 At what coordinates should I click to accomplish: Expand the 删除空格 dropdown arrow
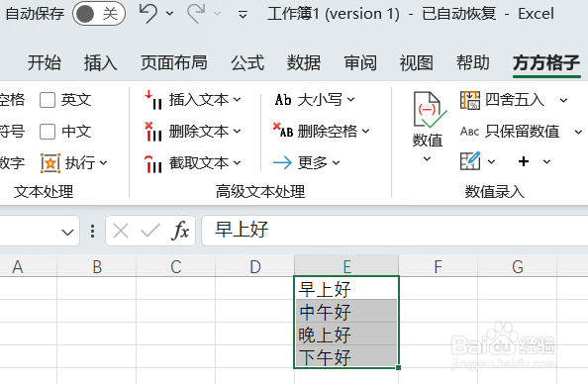click(366, 132)
